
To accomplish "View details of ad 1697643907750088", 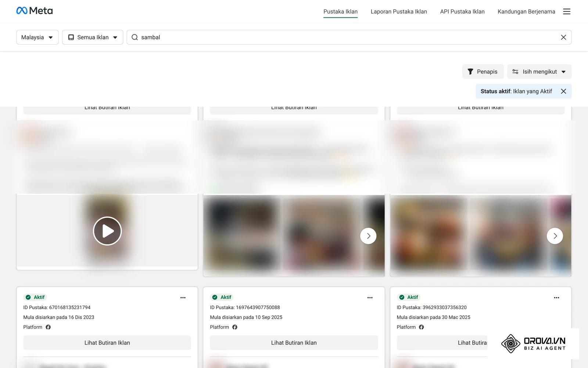I will 294,343.
